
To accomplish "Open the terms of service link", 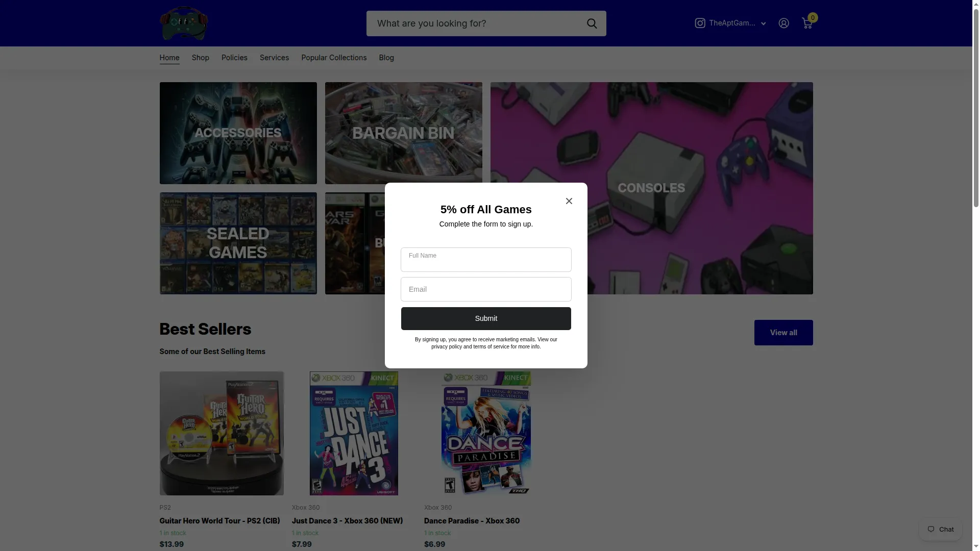I will (x=491, y=347).
